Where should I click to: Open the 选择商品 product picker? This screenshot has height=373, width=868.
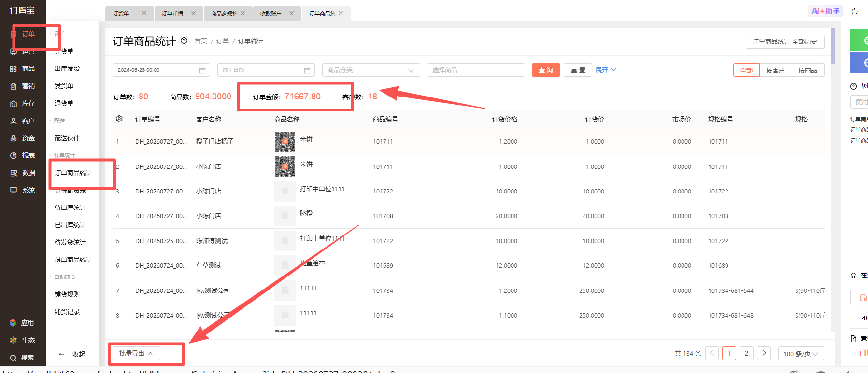click(476, 70)
